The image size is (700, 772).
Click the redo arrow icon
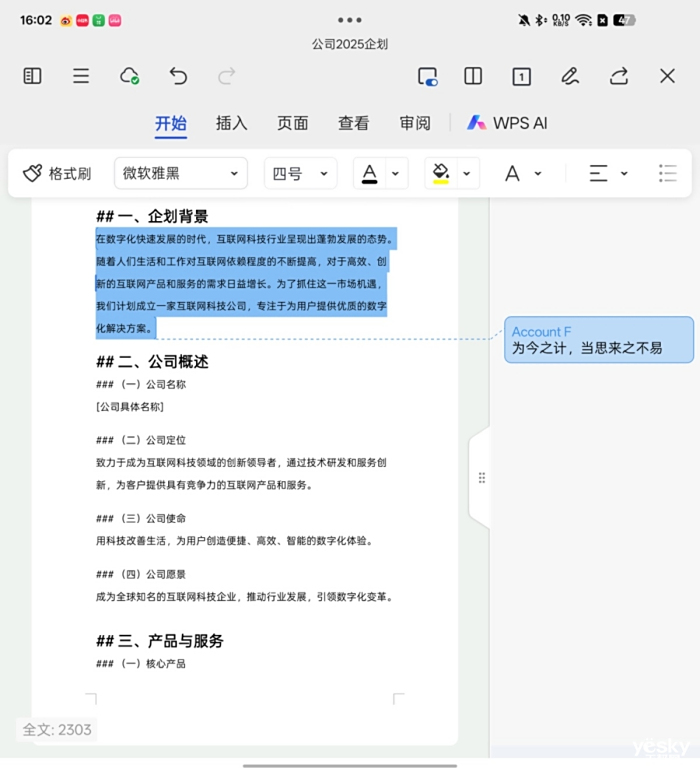tap(227, 76)
